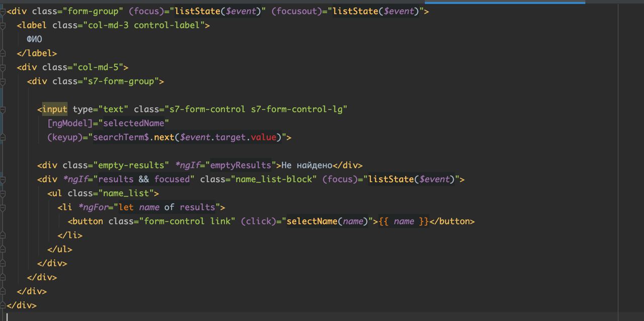The width and height of the screenshot is (644, 321).
Task: Click the closing </label> tag
Action: (37, 53)
